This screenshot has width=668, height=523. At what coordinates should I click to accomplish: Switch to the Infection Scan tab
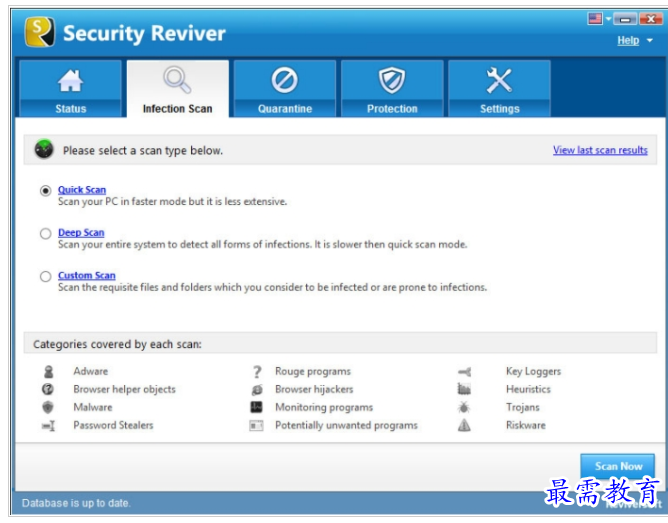[x=178, y=89]
